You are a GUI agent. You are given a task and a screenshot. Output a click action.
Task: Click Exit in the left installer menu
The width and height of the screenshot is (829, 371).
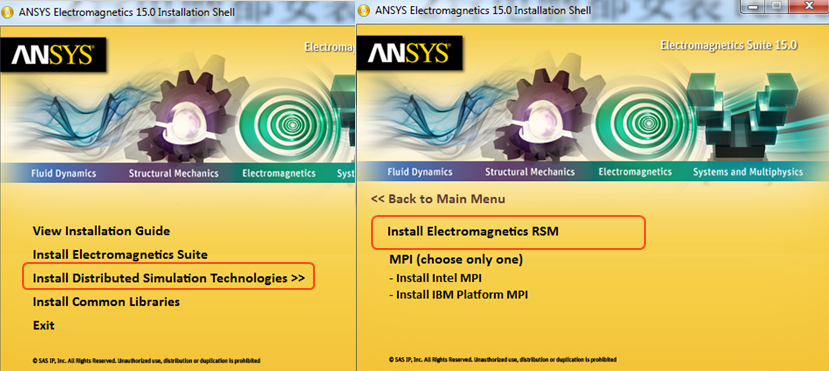[x=43, y=325]
